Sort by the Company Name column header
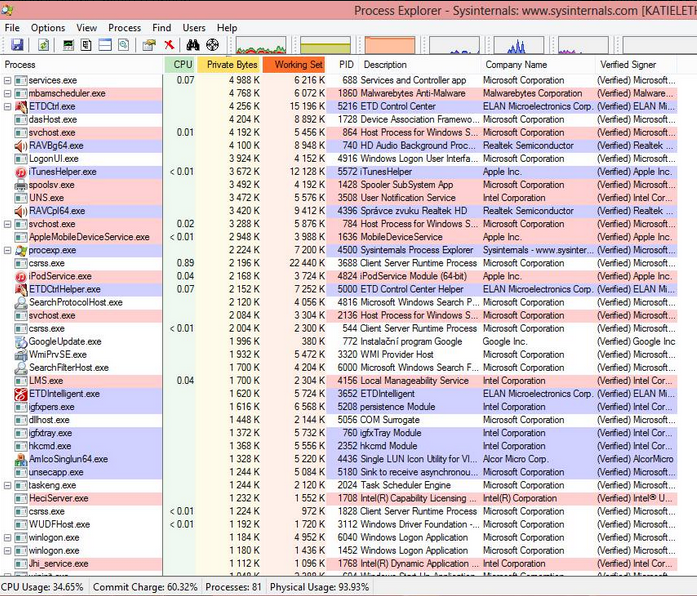 [x=538, y=64]
